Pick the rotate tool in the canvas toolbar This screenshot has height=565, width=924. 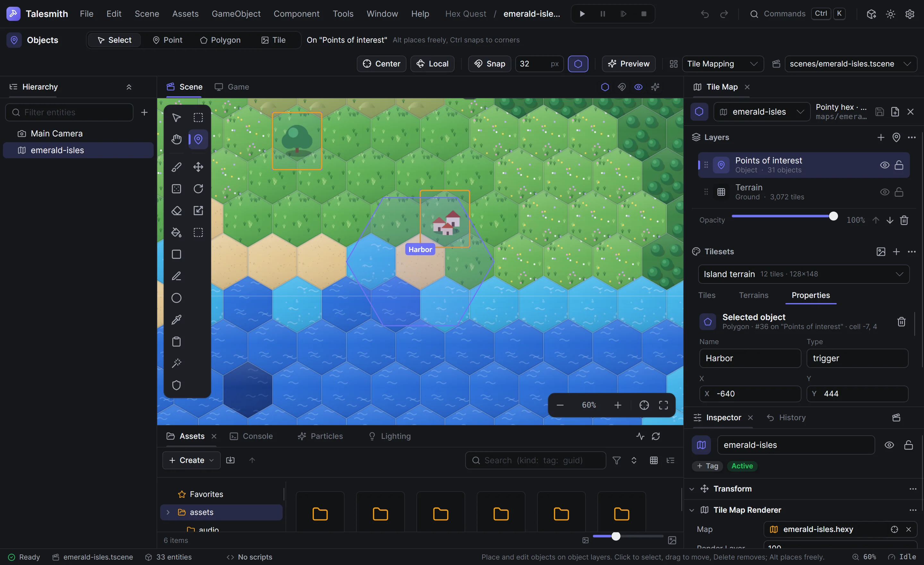198,189
